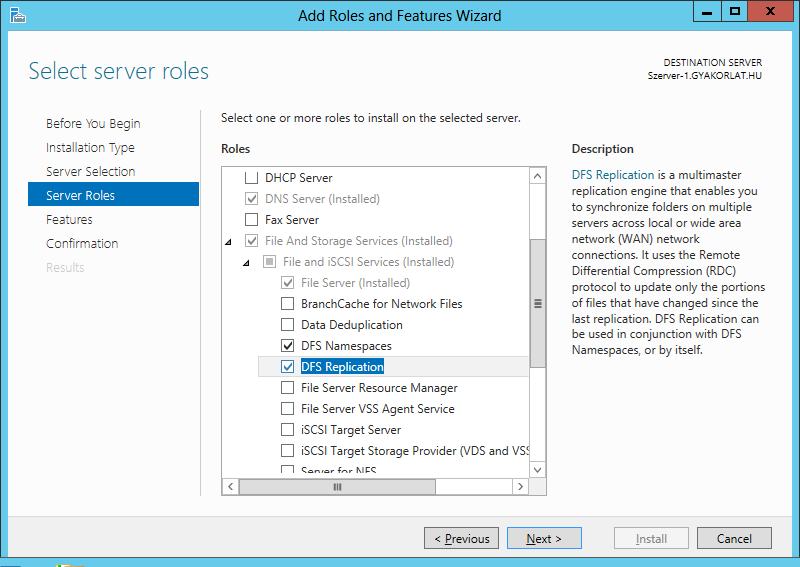Click the horizontal scroll right arrow

(x=520, y=486)
